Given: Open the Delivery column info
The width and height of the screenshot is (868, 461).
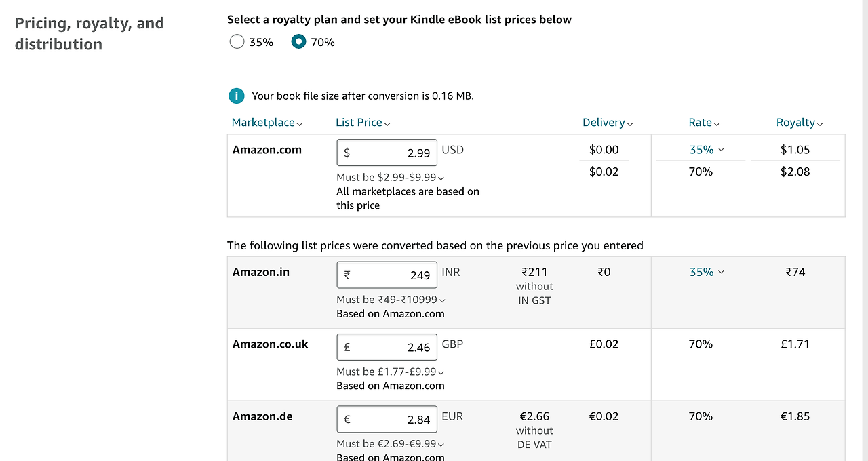Looking at the screenshot, I should 608,123.
